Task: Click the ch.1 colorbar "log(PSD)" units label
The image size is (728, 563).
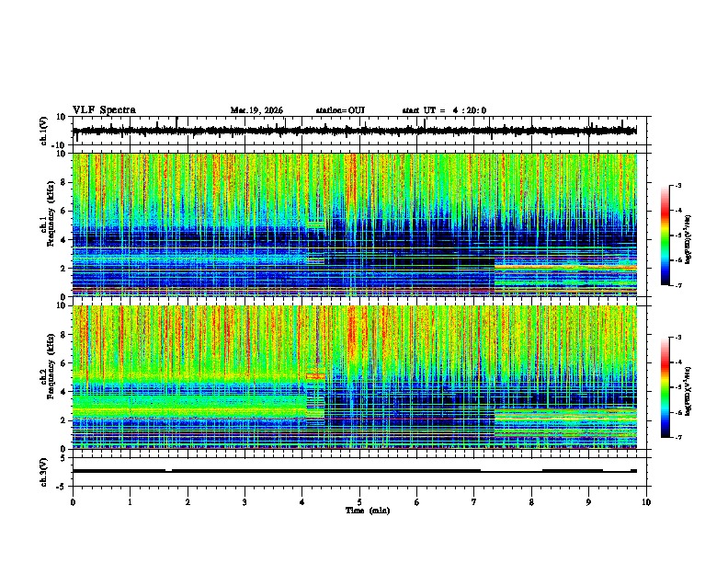Action: point(688,240)
